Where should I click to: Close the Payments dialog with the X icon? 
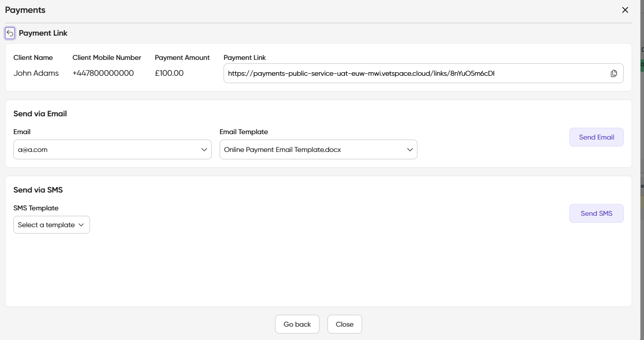pos(625,10)
